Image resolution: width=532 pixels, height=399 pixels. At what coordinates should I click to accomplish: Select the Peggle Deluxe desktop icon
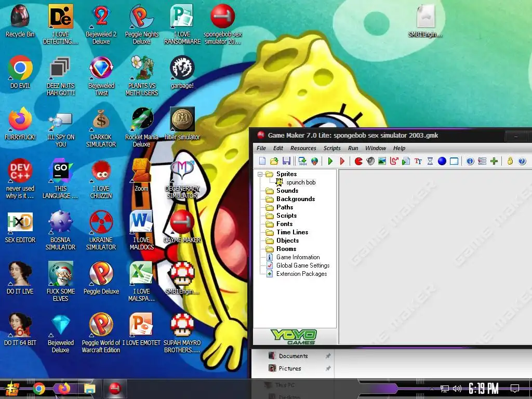101,278
